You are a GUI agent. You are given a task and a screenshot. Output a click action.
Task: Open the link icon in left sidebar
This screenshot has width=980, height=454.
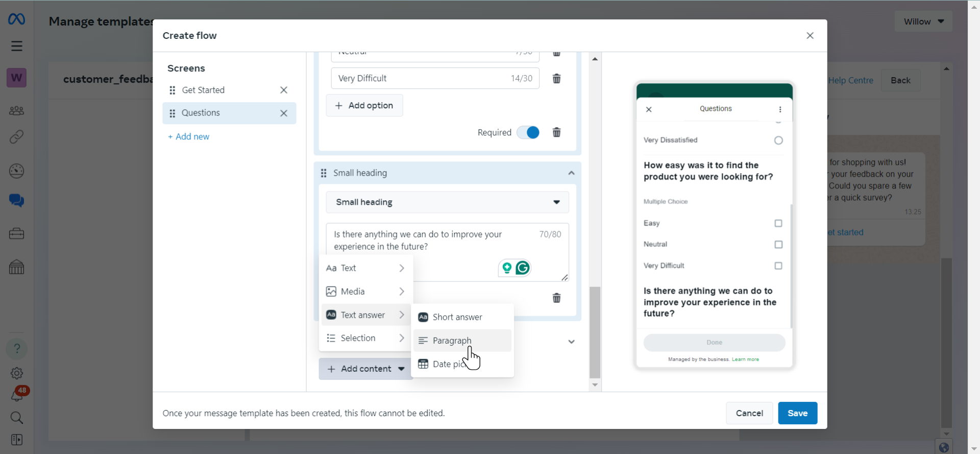click(x=16, y=137)
